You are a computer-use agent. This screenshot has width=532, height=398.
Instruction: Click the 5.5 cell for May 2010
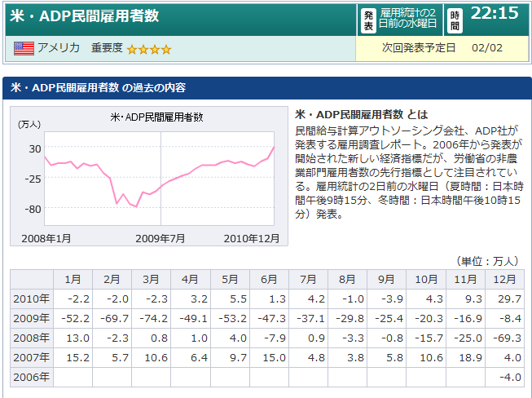coord(230,298)
